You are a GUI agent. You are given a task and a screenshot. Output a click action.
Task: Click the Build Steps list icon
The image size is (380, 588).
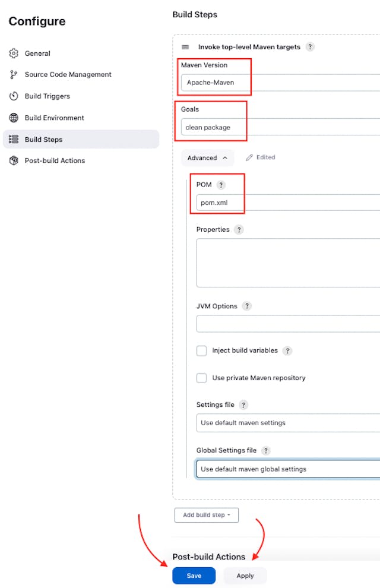(x=13, y=140)
